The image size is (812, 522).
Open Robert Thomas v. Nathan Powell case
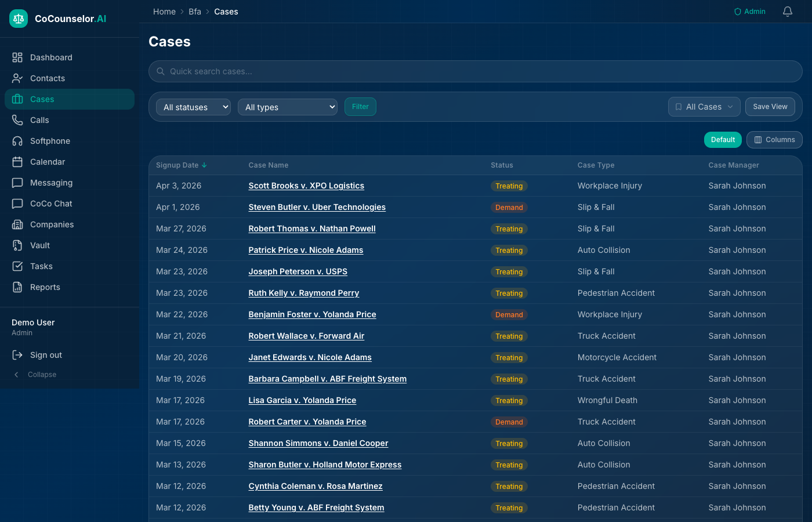[x=312, y=229]
